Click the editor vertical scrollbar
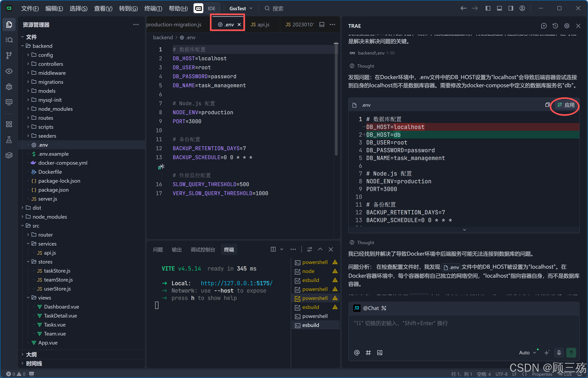The image size is (588, 378). pos(336,98)
